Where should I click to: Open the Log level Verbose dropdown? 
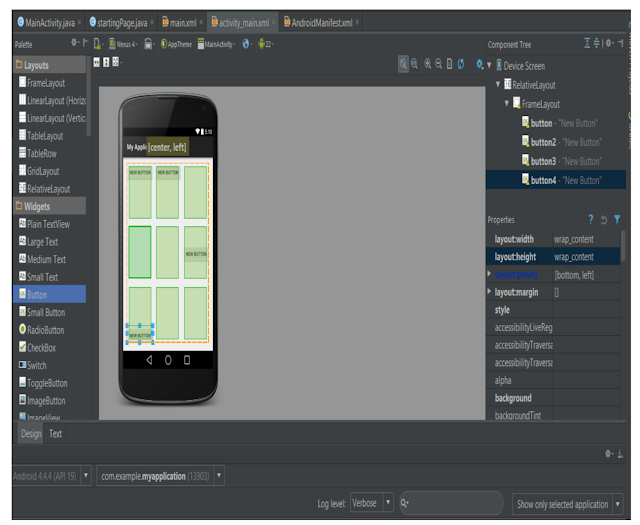pyautogui.click(x=371, y=503)
